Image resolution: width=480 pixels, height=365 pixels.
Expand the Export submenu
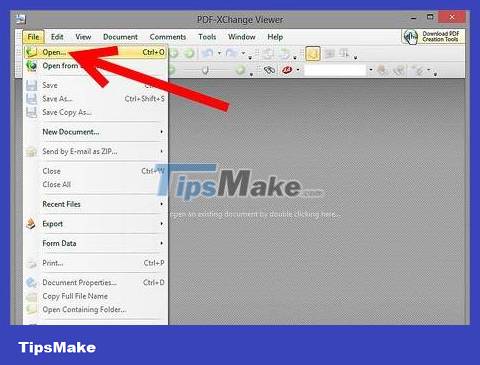click(x=162, y=224)
